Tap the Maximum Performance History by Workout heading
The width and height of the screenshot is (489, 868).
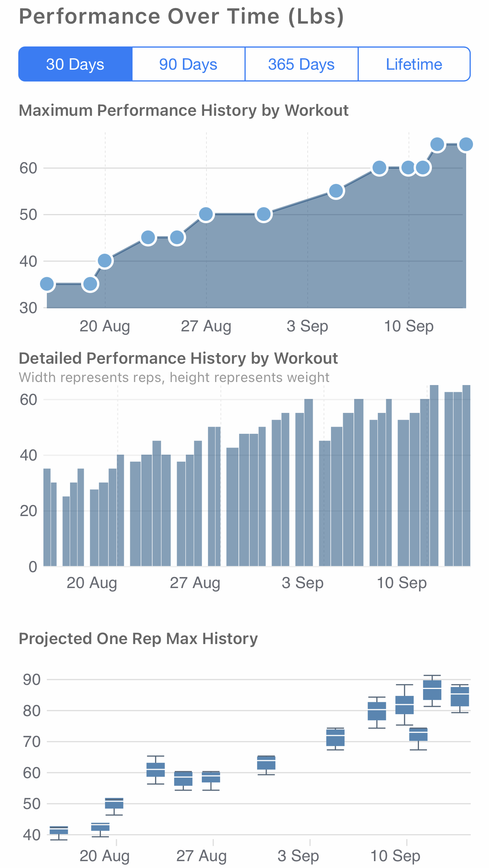point(184,110)
